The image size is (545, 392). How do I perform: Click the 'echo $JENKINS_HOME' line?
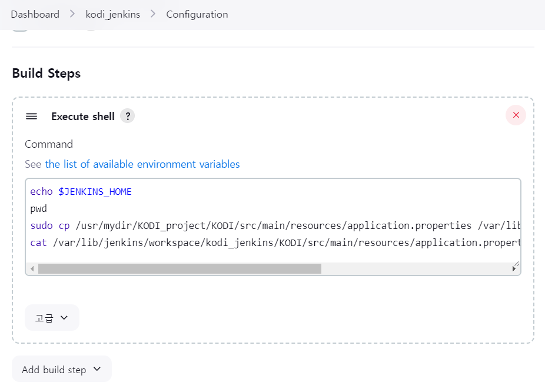[x=81, y=192]
